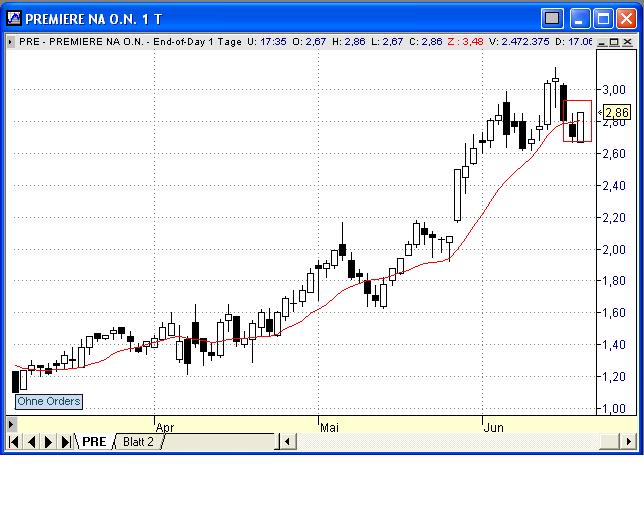Image resolution: width=644 pixels, height=512 pixels.
Task: Switch to the Blatt 2 tab
Action: (x=138, y=442)
